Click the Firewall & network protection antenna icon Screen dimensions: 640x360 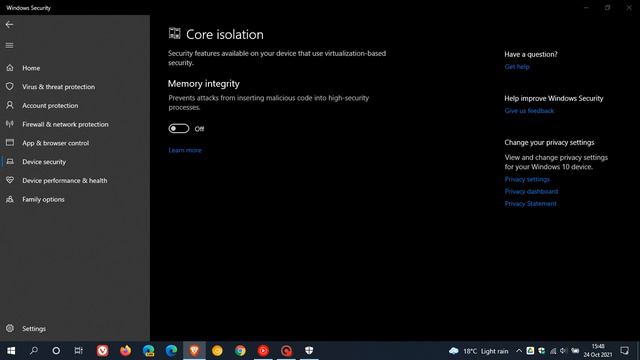pyautogui.click(x=10, y=124)
